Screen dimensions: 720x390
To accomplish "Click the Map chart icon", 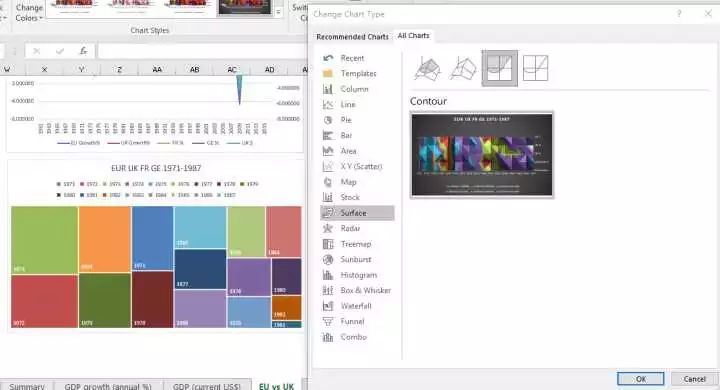I will (328, 182).
